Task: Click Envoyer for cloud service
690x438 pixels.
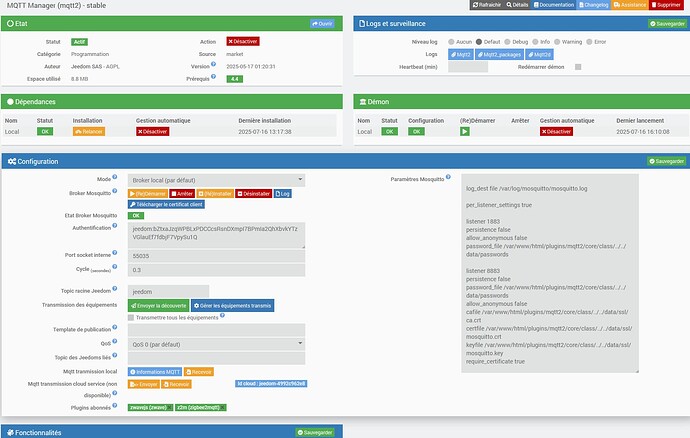Action: coord(144,384)
